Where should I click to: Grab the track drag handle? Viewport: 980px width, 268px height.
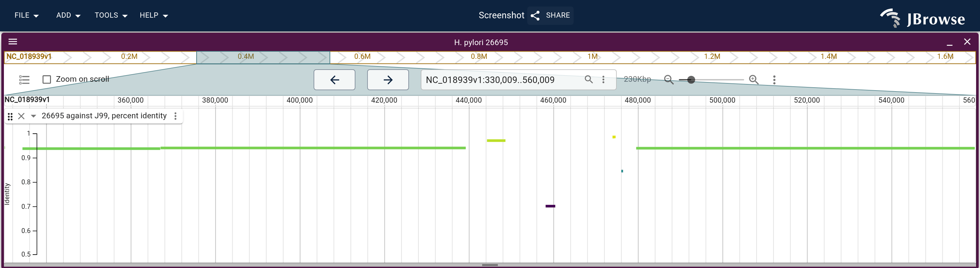[x=10, y=116]
